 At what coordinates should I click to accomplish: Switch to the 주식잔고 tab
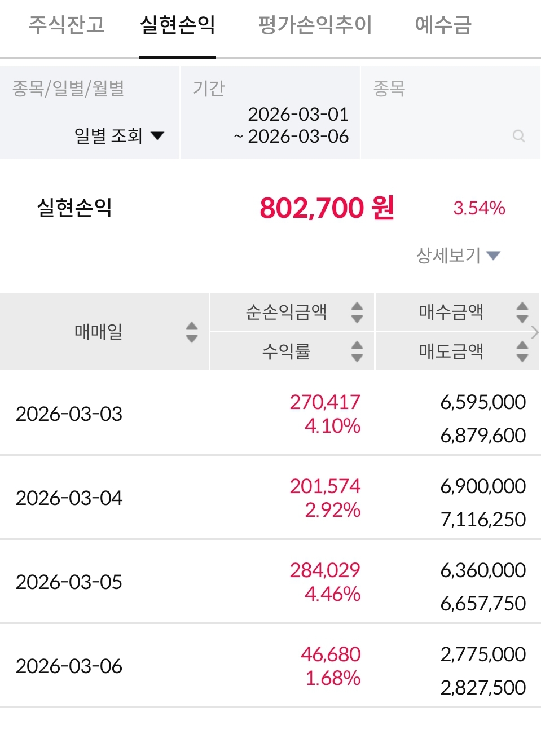click(x=67, y=25)
